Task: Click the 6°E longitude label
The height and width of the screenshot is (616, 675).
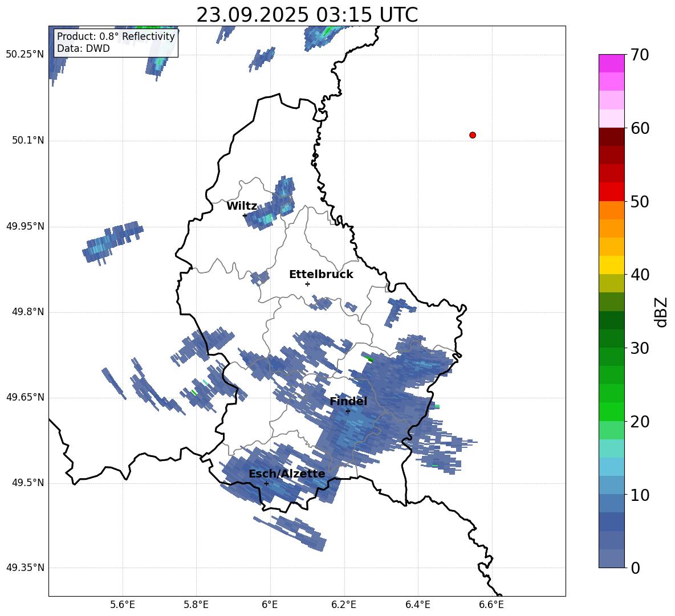Action: point(270,605)
